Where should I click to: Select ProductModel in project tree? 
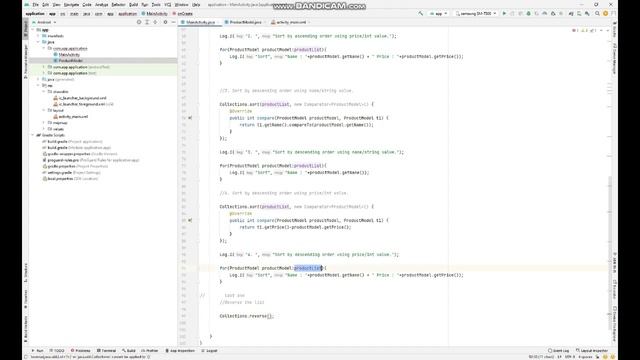[70, 60]
